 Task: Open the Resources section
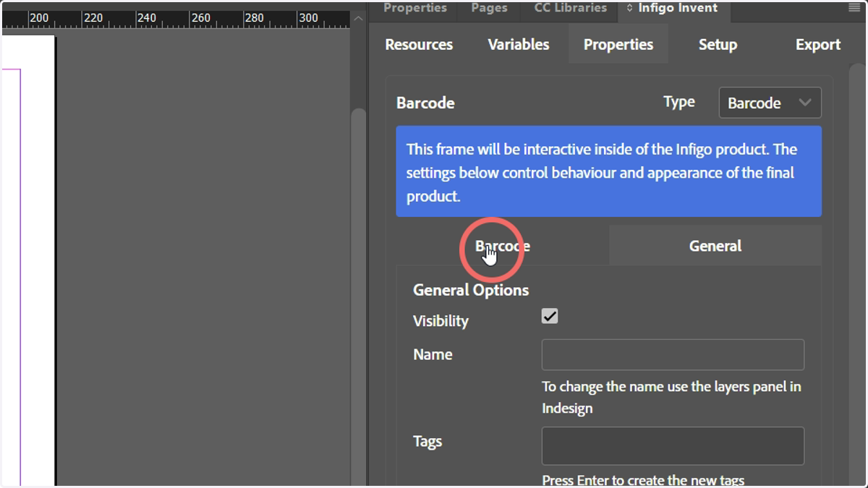pos(419,44)
